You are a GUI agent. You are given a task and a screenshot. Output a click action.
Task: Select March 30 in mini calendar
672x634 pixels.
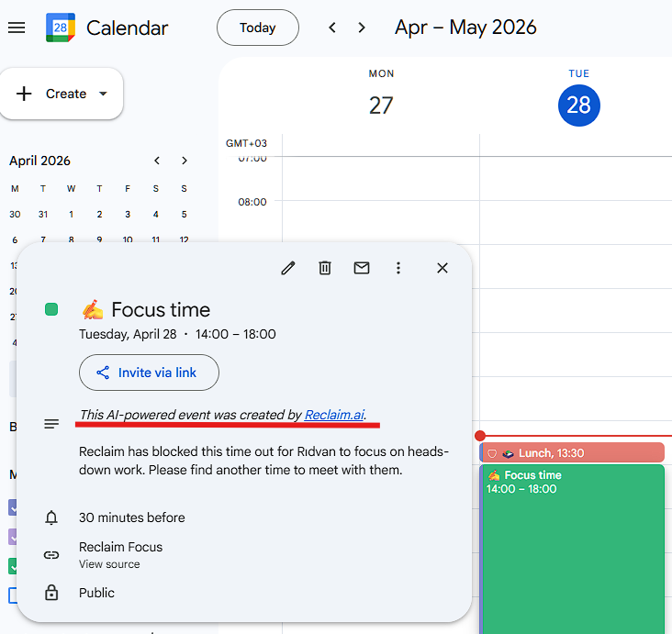15,214
